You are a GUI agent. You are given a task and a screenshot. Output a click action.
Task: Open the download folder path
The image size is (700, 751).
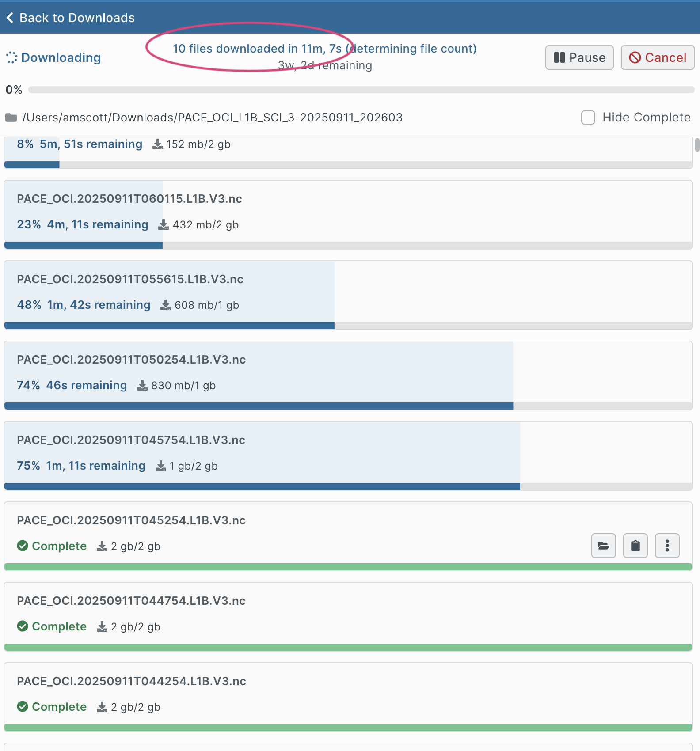[x=212, y=118]
